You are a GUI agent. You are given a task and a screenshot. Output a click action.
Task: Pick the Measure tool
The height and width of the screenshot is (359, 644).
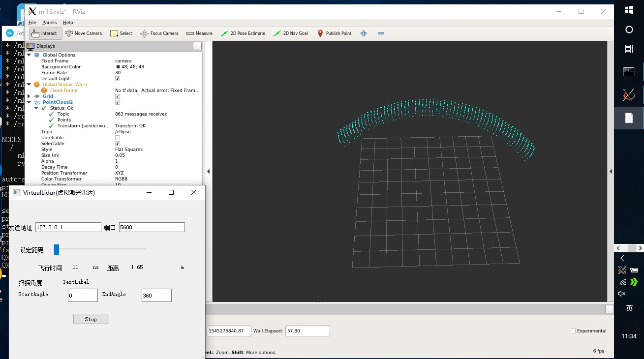(x=199, y=33)
